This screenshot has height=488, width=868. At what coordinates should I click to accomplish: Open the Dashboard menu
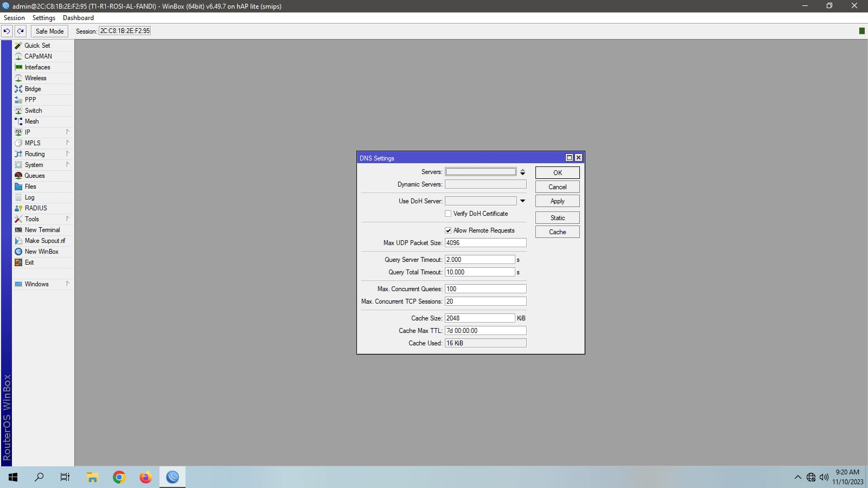pos(78,18)
